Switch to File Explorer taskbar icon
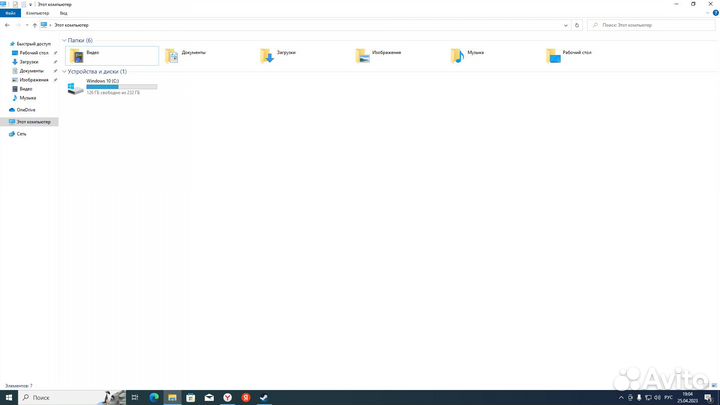Screen dimensions: 720x405 tap(172, 398)
